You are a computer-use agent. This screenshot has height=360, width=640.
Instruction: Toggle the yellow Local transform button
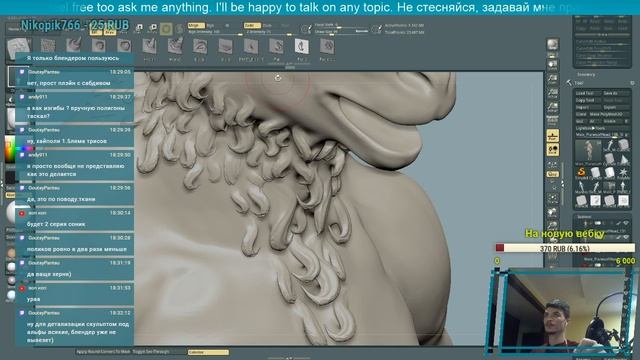coord(553,149)
